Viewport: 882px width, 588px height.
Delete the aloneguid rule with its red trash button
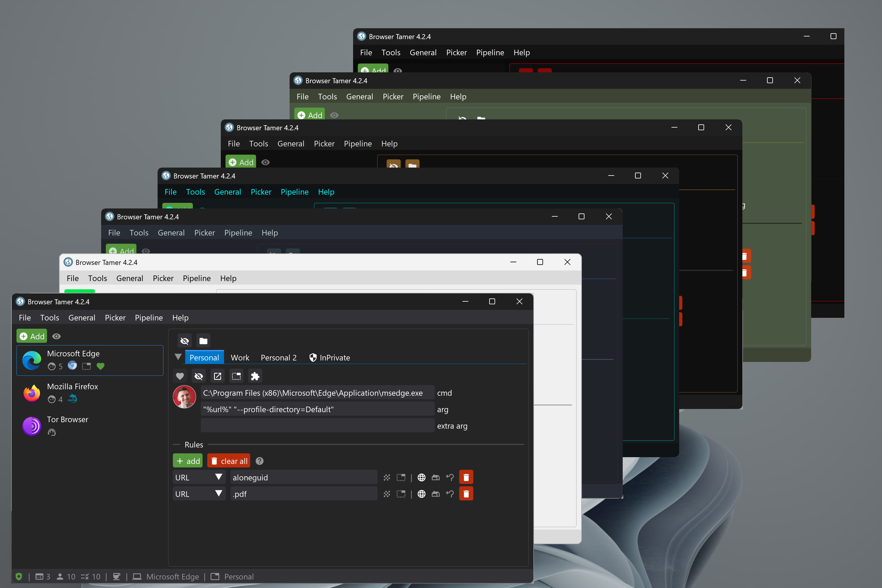pyautogui.click(x=466, y=477)
